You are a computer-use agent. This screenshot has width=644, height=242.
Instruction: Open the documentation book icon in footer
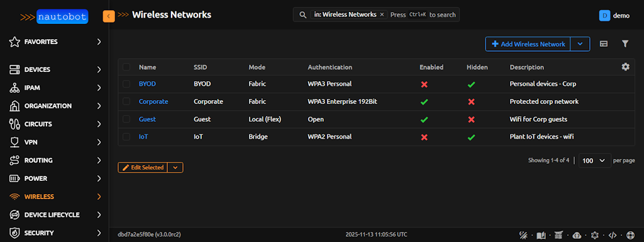click(x=541, y=236)
